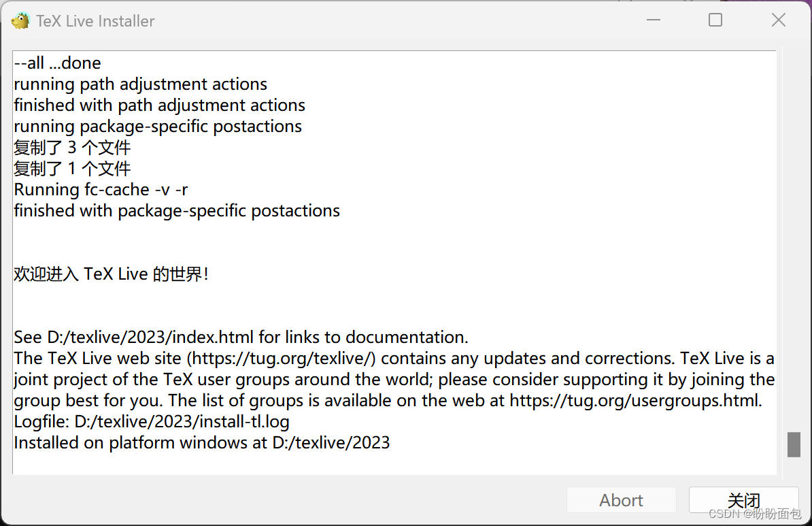This screenshot has width=812, height=526.
Task: Minimize the TeX Live Installer window
Action: click(653, 20)
